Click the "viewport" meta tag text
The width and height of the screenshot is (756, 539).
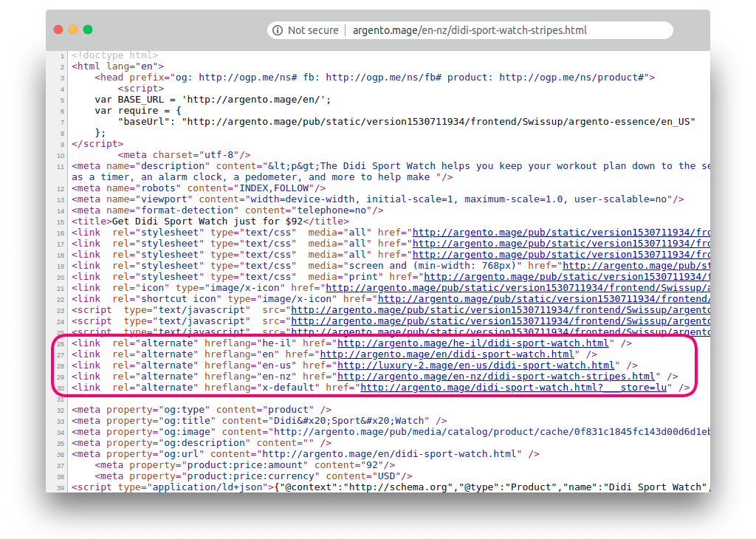tap(378, 199)
